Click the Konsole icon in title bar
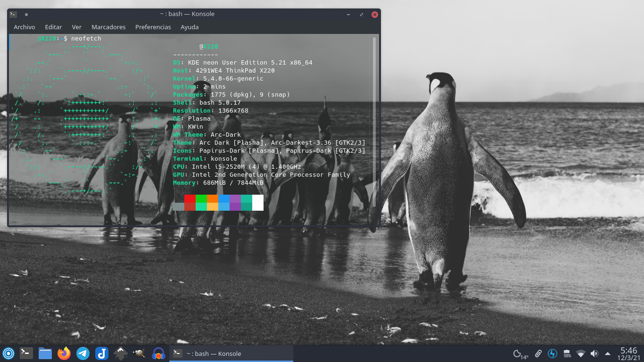 click(13, 14)
